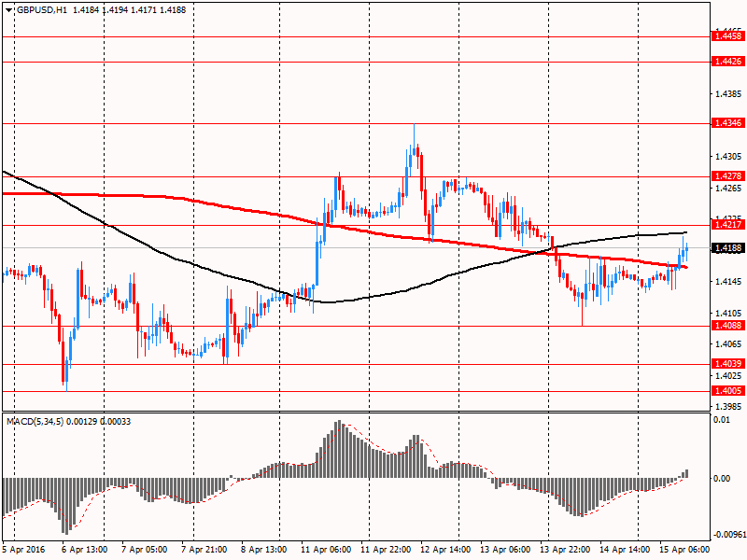Click the MACD 0.00 scale value

click(x=722, y=479)
